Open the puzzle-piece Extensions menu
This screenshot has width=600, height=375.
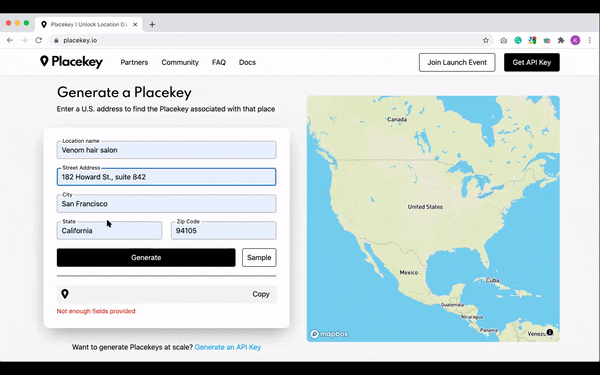pos(561,40)
